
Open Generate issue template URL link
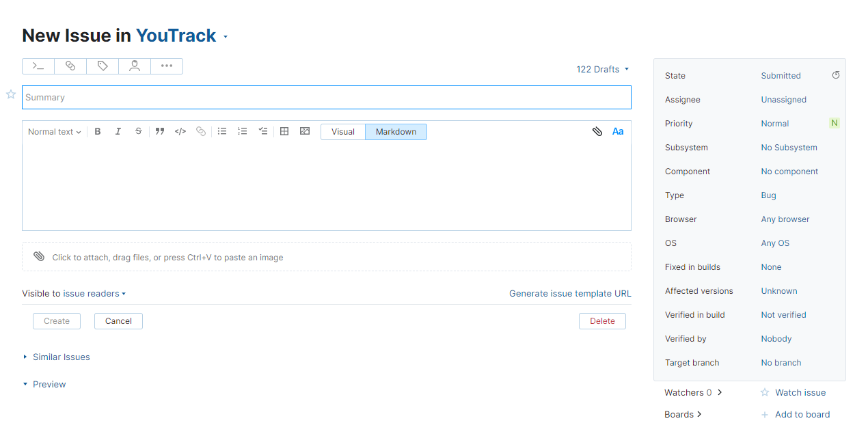(570, 294)
